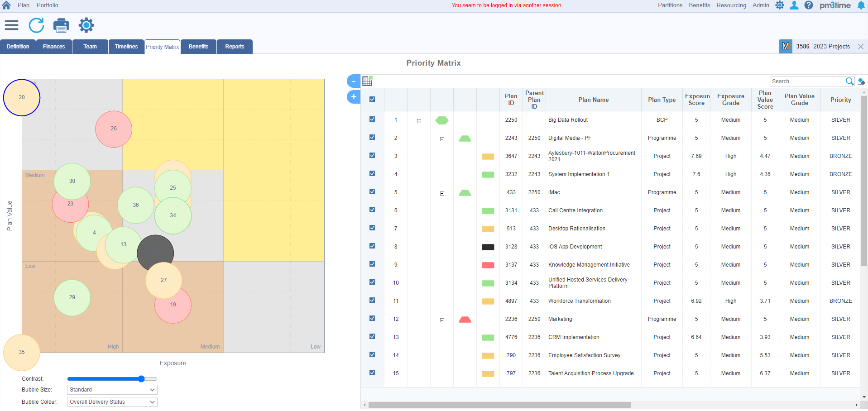
Task: Click inside the Search field
Action: (806, 81)
